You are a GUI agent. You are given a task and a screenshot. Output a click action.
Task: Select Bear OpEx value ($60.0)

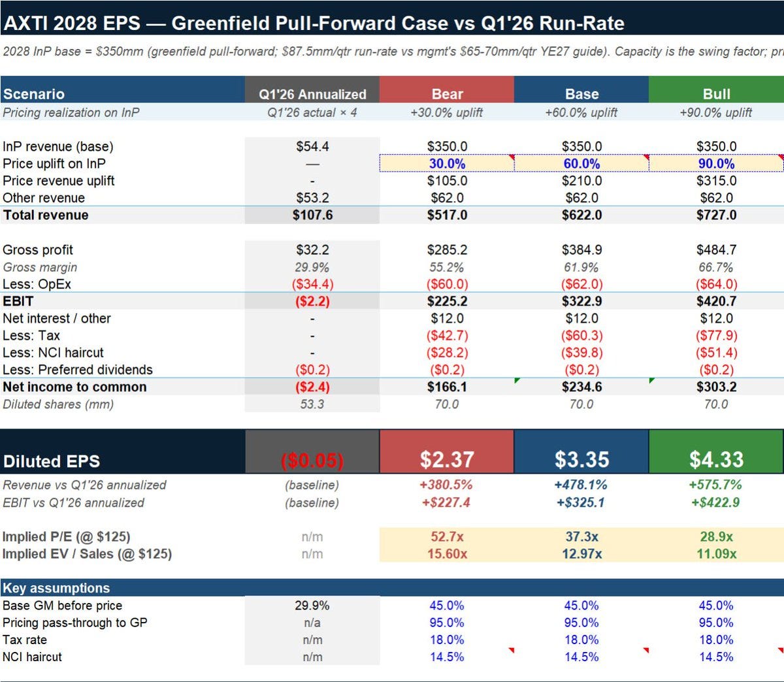tap(447, 284)
